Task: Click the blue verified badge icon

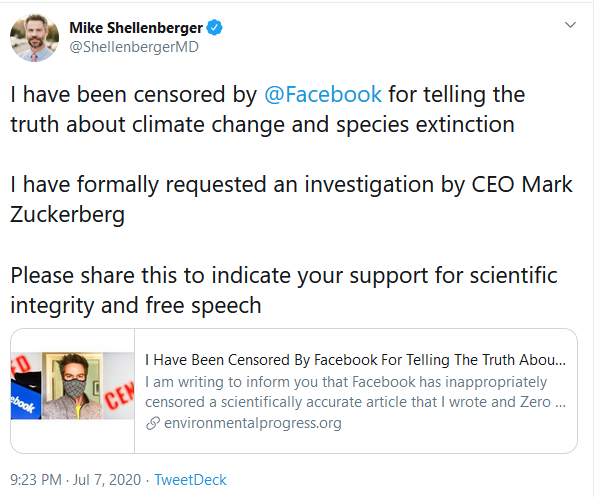Action: (214, 27)
